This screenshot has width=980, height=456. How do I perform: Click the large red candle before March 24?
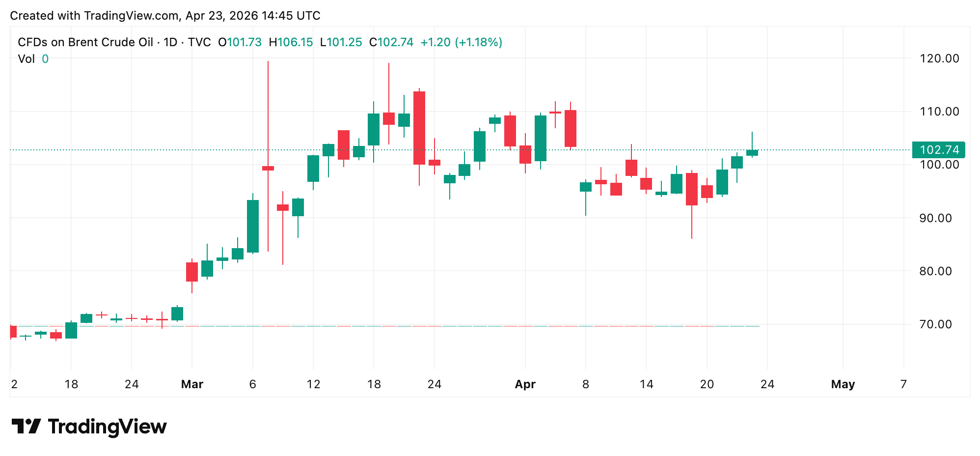419,128
